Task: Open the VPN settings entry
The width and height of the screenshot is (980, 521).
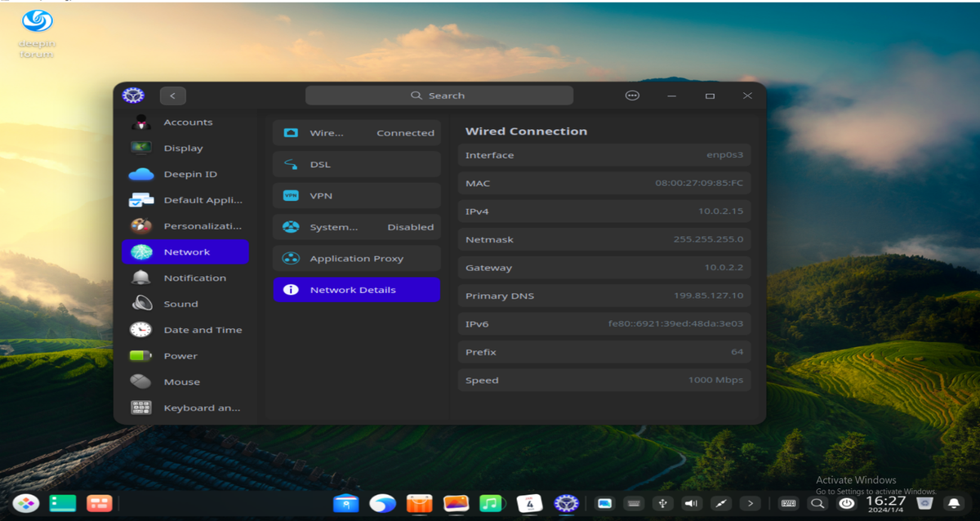Action: pyautogui.click(x=356, y=196)
